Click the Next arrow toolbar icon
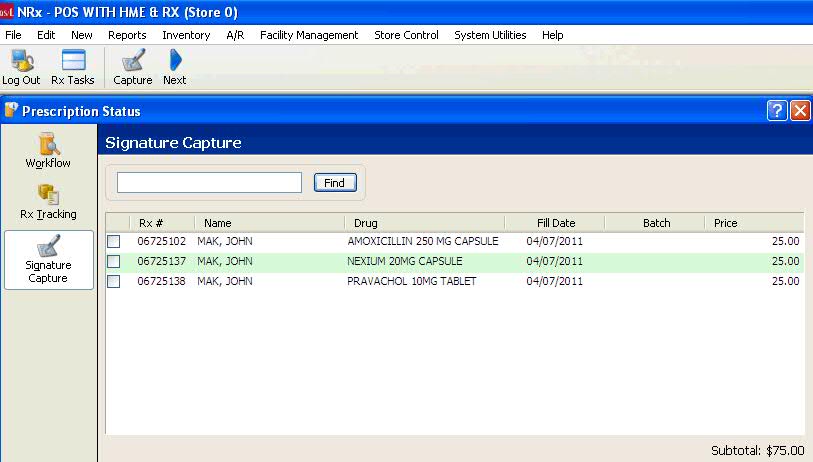Image resolution: width=813 pixels, height=462 pixels. click(x=175, y=67)
